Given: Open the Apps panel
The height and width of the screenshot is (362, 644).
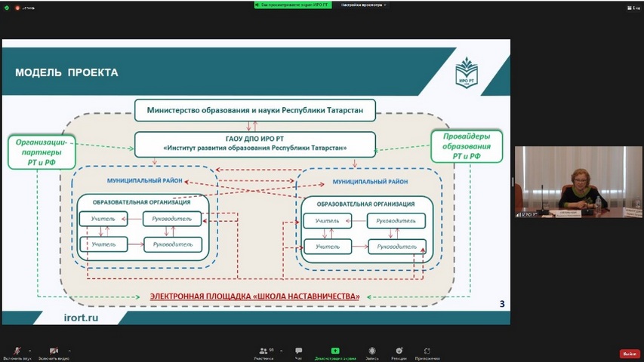Looking at the screenshot, I should [x=427, y=354].
